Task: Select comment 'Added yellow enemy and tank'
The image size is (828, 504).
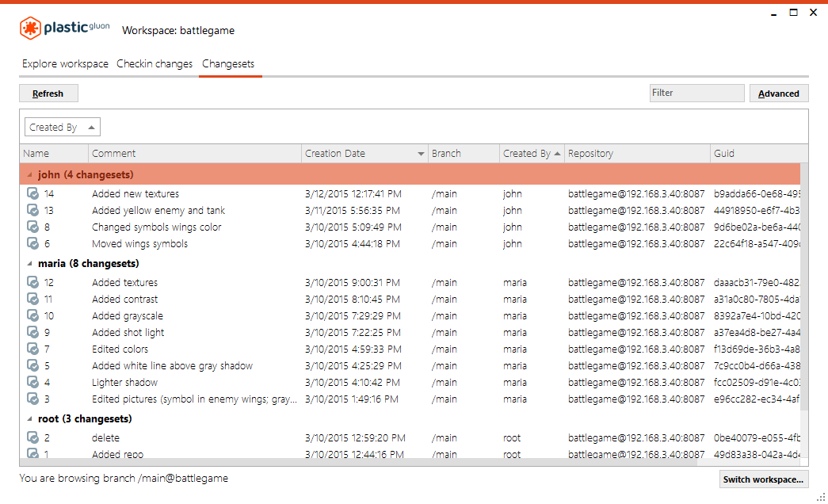Action: pos(158,210)
